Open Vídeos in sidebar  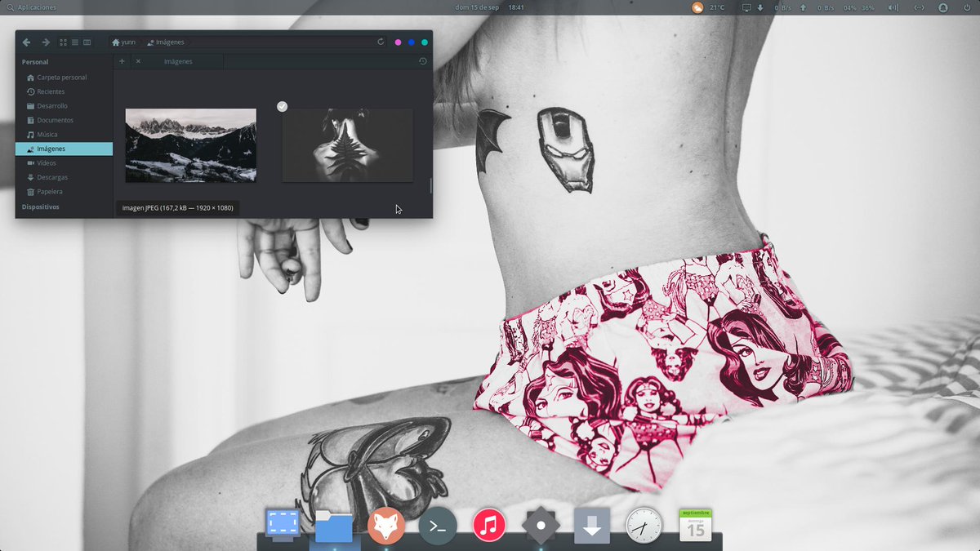64,163
